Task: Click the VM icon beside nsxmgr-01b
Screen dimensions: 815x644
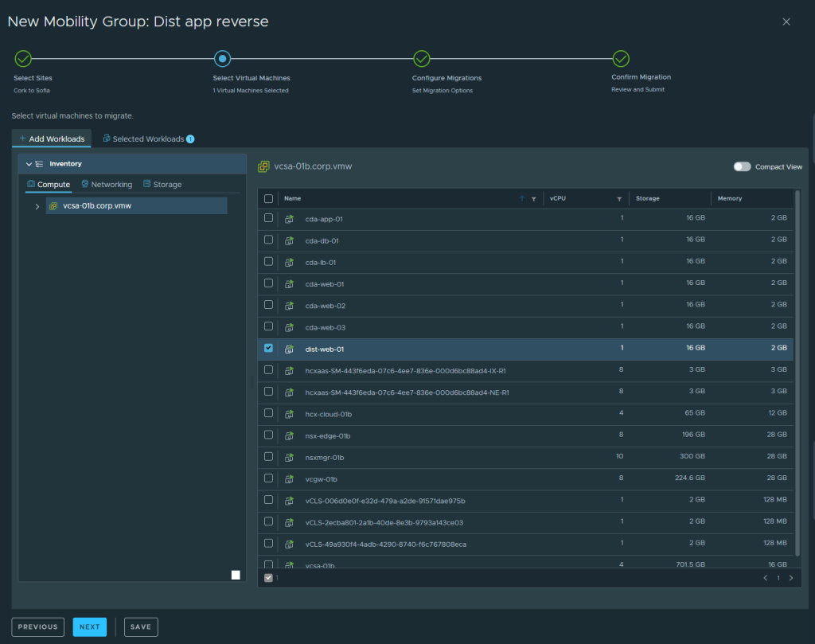Action: click(290, 458)
